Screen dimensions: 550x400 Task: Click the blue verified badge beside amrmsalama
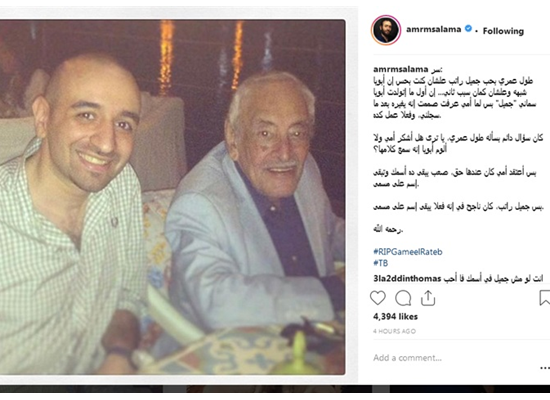point(468,29)
